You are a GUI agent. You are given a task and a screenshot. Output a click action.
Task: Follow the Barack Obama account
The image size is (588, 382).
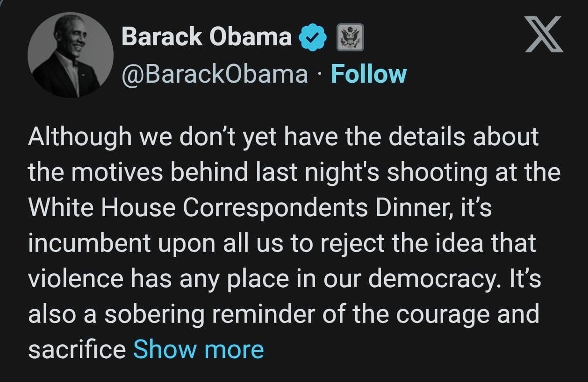[x=368, y=74]
